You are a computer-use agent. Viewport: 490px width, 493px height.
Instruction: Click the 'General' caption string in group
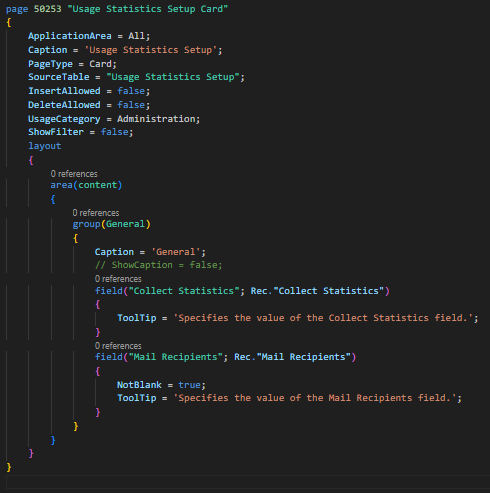[x=176, y=252]
